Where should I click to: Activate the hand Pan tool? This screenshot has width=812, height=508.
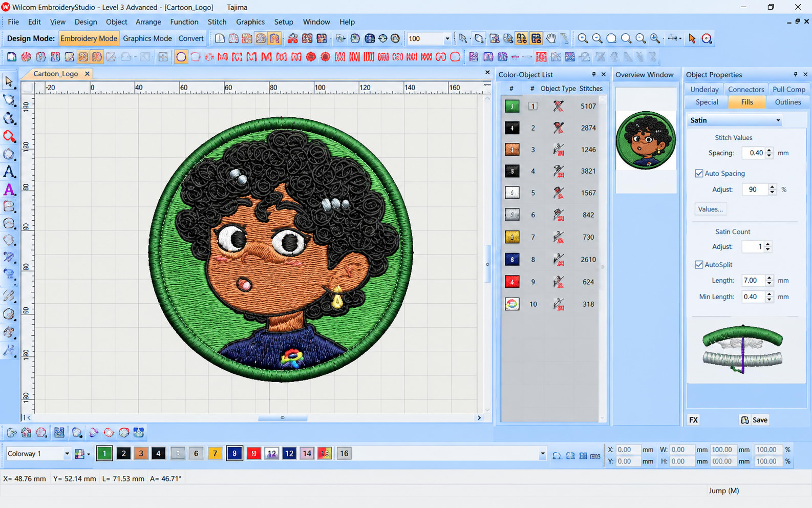click(550, 38)
